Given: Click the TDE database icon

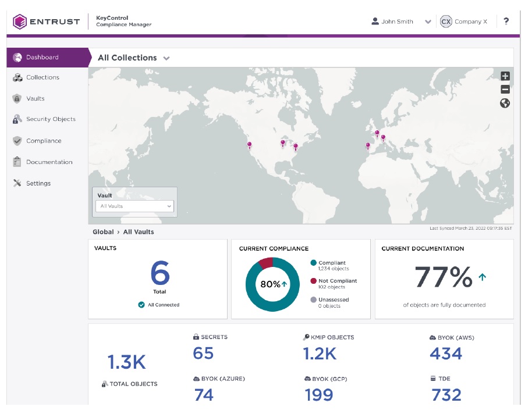Looking at the screenshot, I should (x=433, y=379).
